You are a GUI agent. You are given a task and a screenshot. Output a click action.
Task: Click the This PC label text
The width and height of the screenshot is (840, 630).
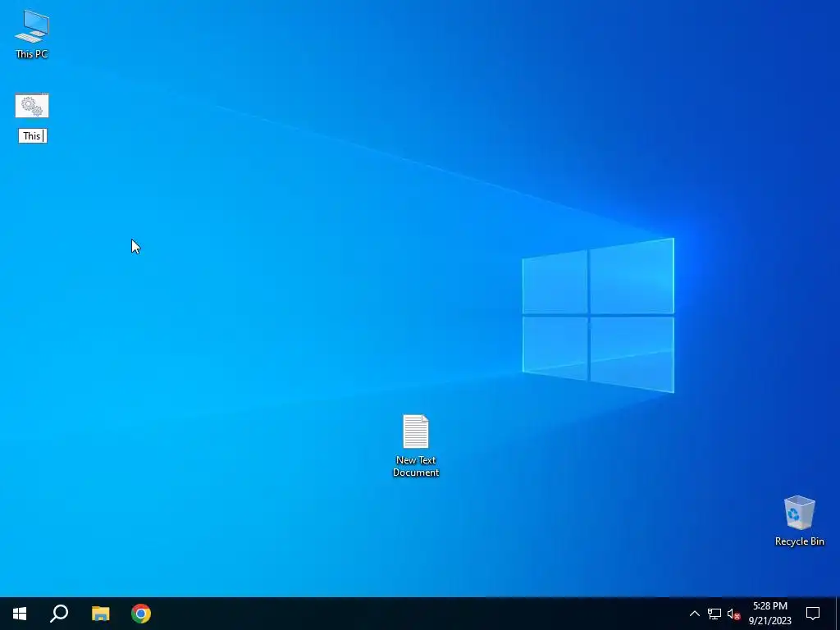(32, 54)
